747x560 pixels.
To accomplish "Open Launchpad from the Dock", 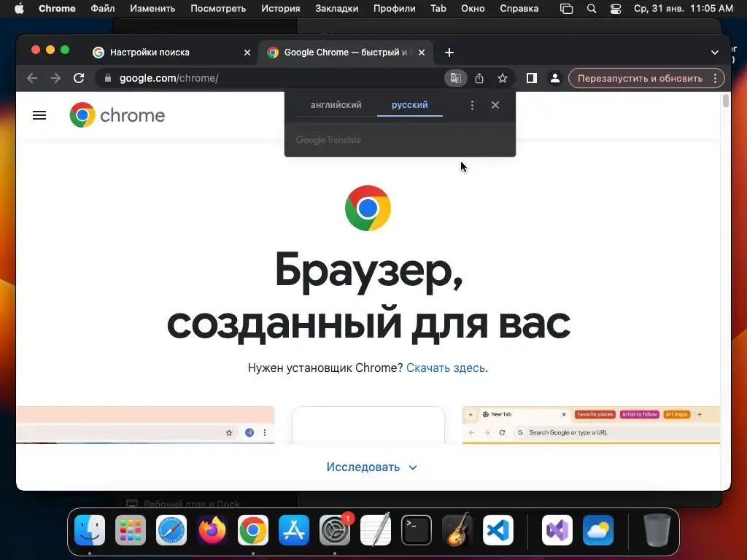I will point(131,530).
